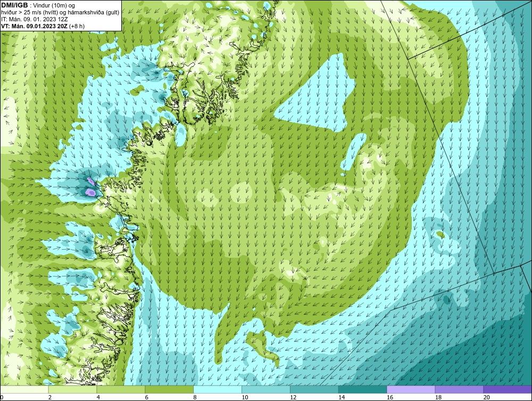Click the 'VT: Mán. 09.01.2023 20Z' text

pyautogui.click(x=34, y=26)
